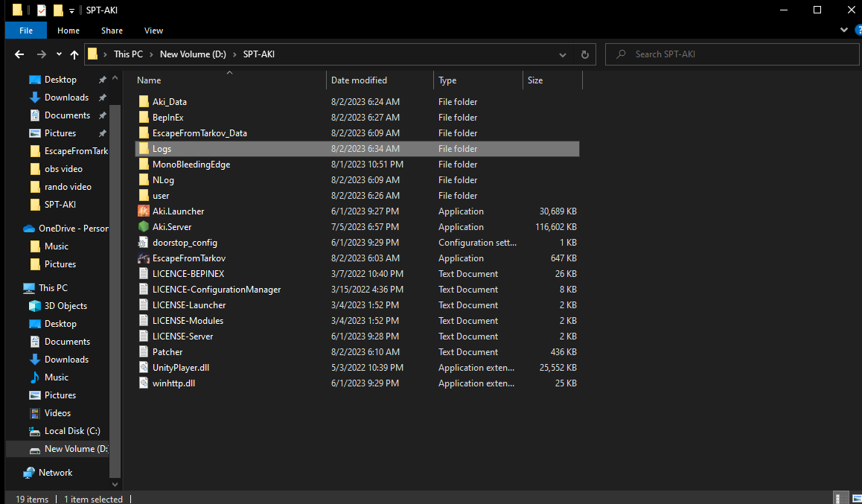This screenshot has width=862, height=504.
Task: Select the Aki_Data folder icon
Action: tap(144, 102)
